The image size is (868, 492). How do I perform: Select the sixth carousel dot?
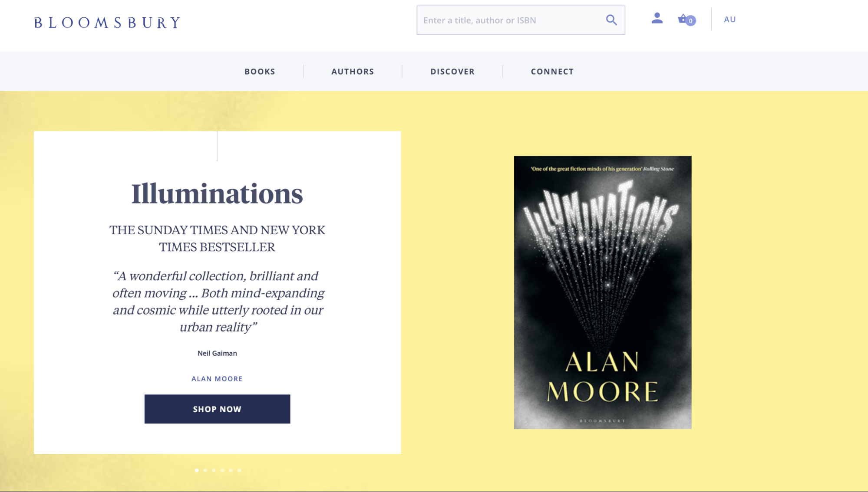pyautogui.click(x=239, y=470)
